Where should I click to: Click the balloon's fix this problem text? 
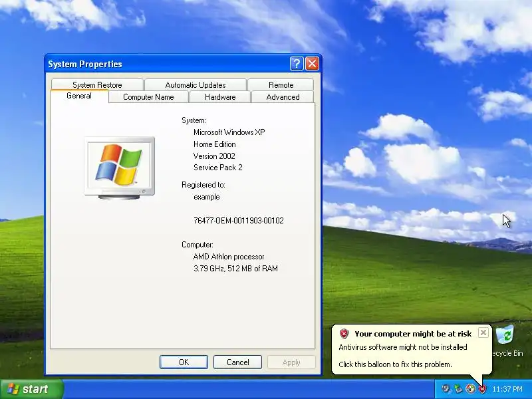(395, 364)
